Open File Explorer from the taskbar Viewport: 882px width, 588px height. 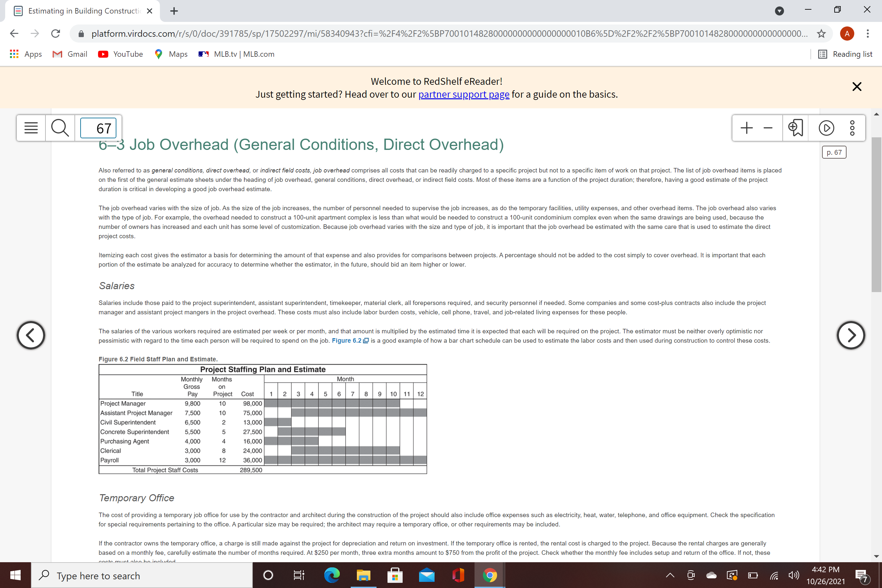(363, 575)
